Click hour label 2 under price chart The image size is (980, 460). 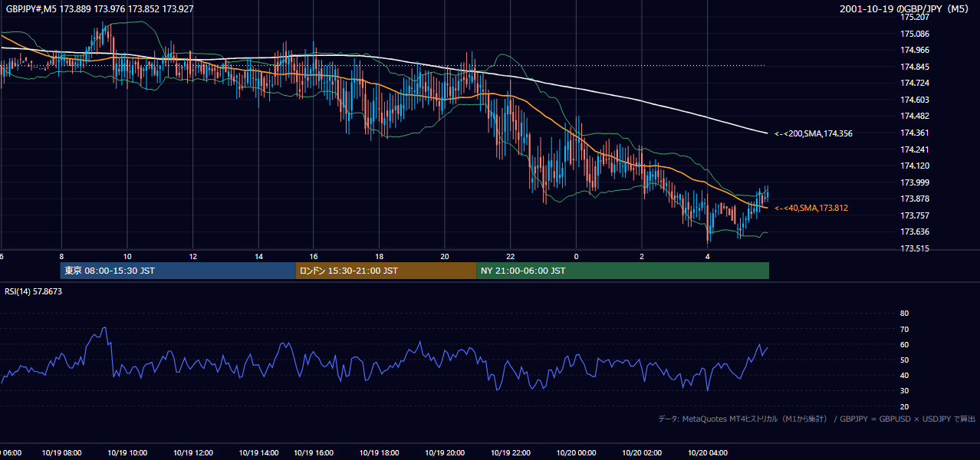[x=642, y=256]
